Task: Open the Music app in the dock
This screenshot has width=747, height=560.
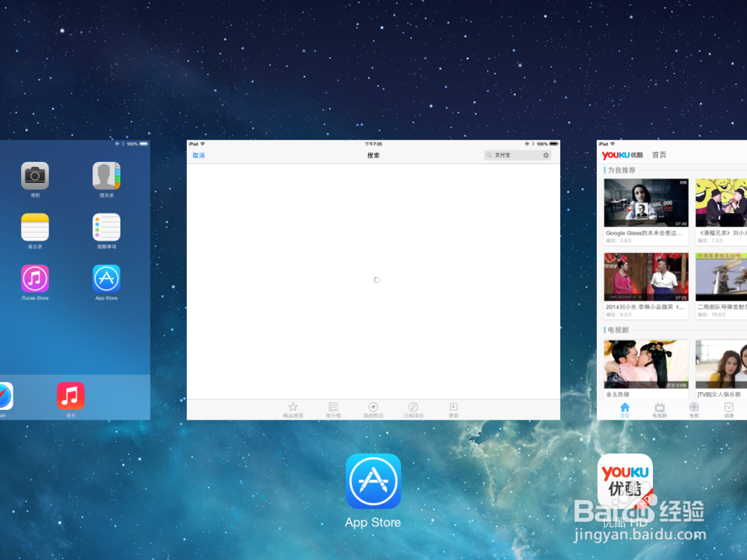Action: coord(70,396)
